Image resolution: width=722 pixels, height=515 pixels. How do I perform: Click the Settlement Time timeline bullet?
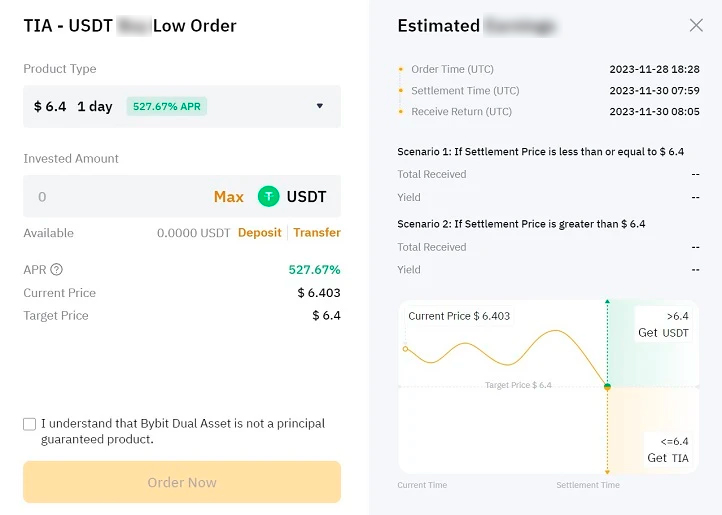(401, 91)
